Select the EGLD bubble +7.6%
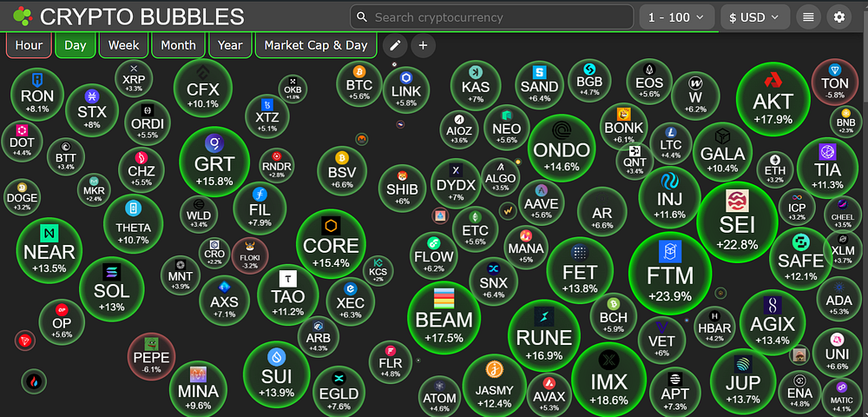 pyautogui.click(x=339, y=392)
